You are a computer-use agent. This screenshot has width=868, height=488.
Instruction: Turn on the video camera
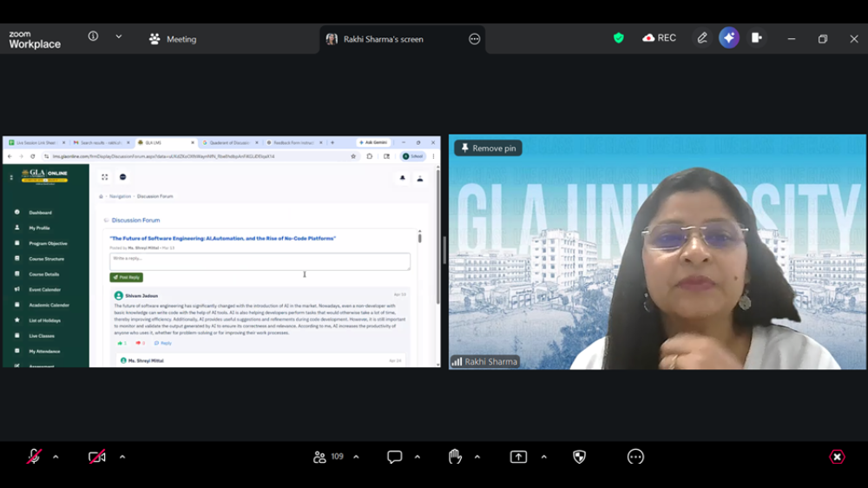pyautogui.click(x=97, y=457)
